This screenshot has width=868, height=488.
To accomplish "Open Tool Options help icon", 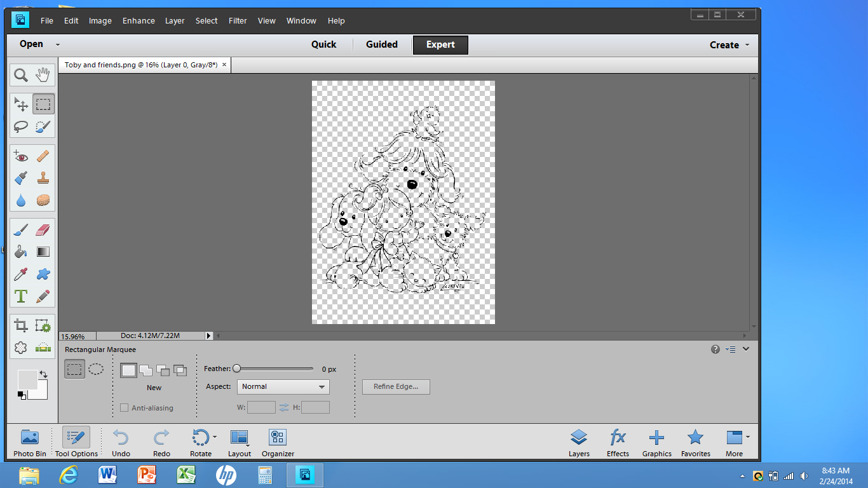I will [715, 349].
